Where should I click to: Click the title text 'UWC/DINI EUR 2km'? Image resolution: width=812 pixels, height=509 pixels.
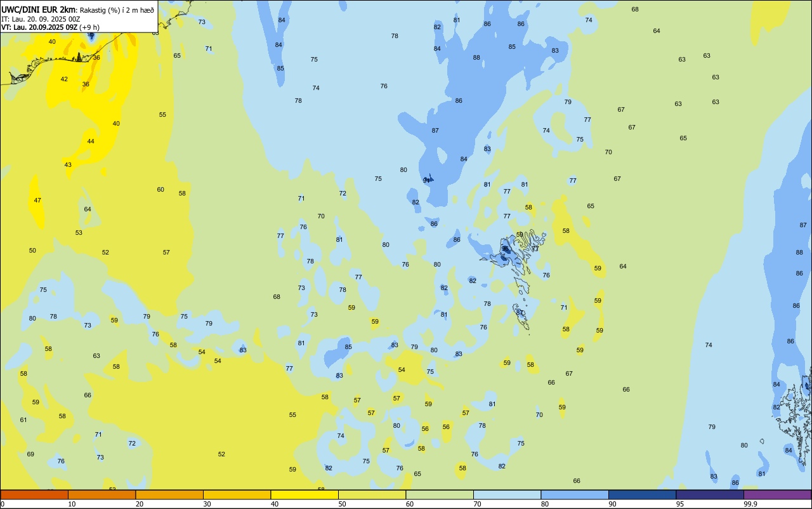(38, 10)
